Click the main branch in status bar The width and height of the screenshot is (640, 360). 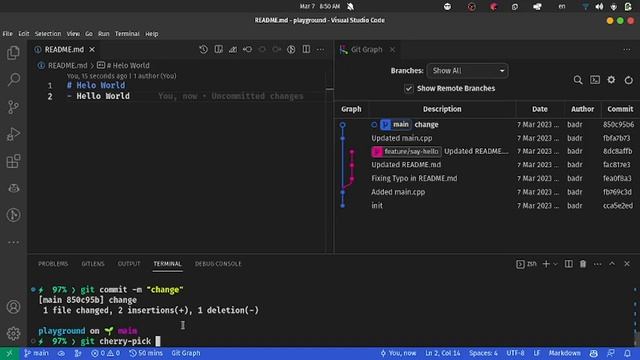point(36,353)
